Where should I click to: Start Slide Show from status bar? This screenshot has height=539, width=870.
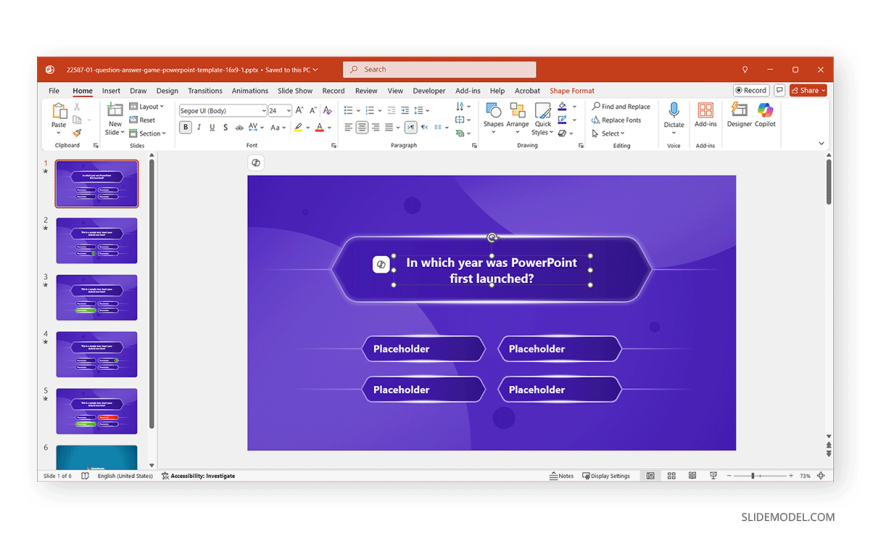(713, 476)
